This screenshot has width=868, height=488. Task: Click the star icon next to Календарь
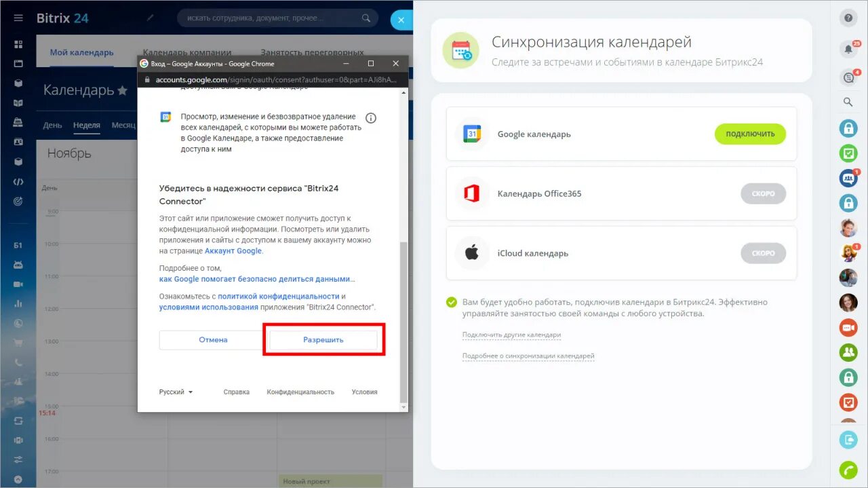pyautogui.click(x=122, y=90)
